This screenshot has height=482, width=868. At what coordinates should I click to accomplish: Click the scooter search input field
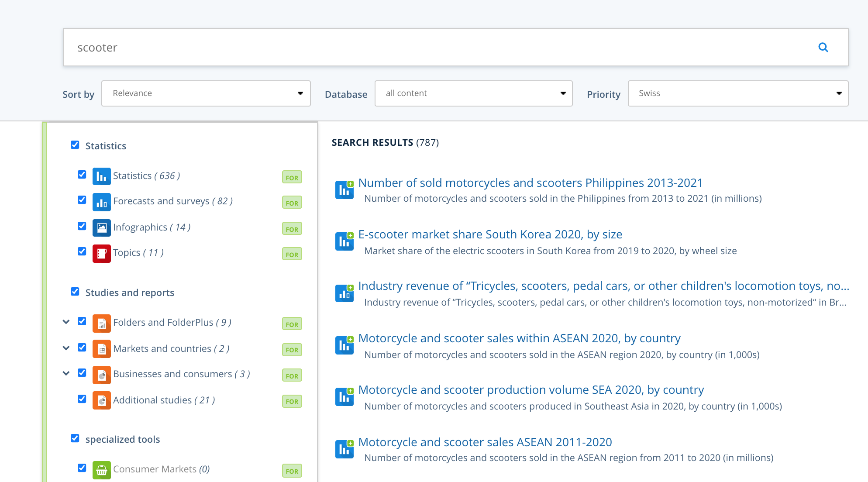[x=437, y=47]
